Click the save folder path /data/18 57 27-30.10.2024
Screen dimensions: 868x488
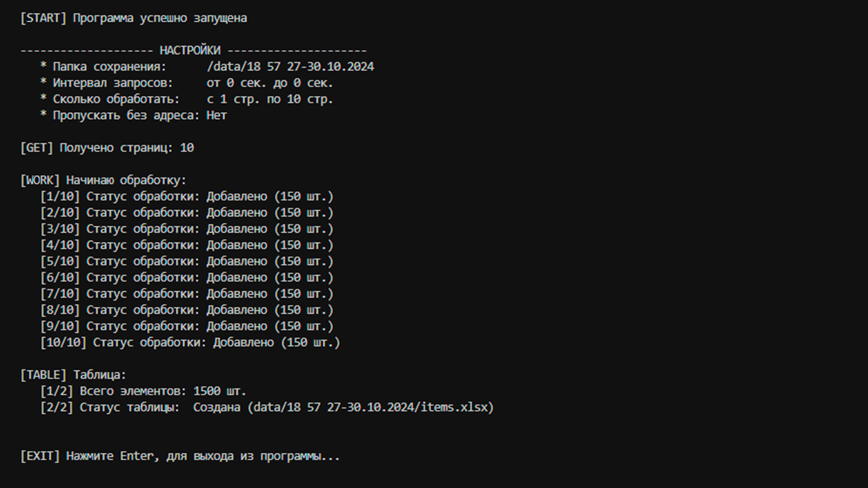290,67
